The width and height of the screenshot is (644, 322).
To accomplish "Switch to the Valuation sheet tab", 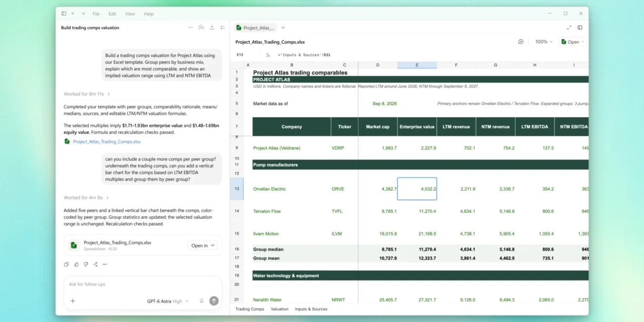I will [x=280, y=309].
